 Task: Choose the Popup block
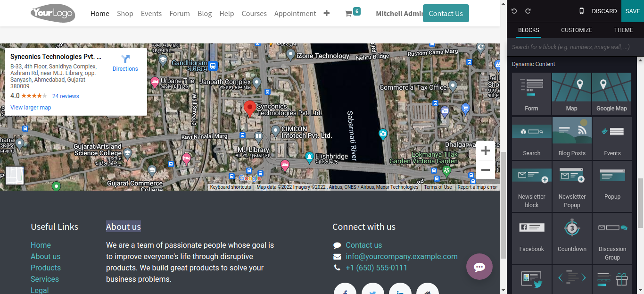pyautogui.click(x=612, y=186)
